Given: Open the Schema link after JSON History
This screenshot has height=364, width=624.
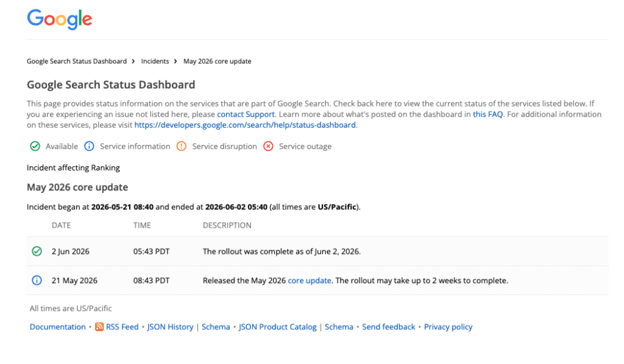Looking at the screenshot, I should (216, 327).
